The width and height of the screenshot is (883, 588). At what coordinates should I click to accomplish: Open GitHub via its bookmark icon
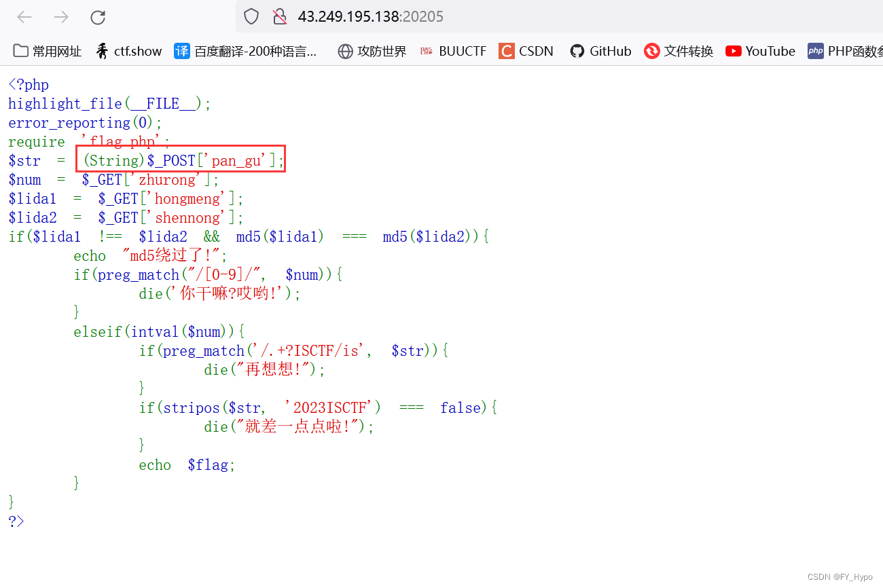[x=577, y=50]
